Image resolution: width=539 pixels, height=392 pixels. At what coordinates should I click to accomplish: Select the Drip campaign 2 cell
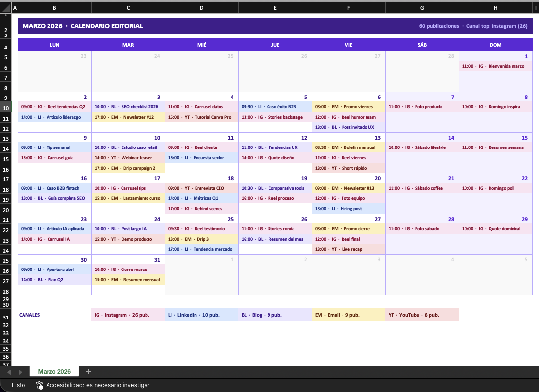coord(128,168)
